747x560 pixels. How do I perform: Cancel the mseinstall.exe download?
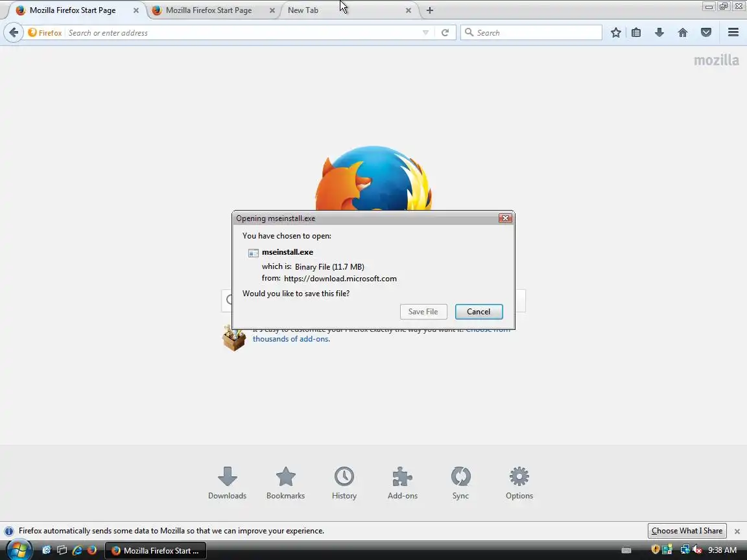[x=479, y=311]
